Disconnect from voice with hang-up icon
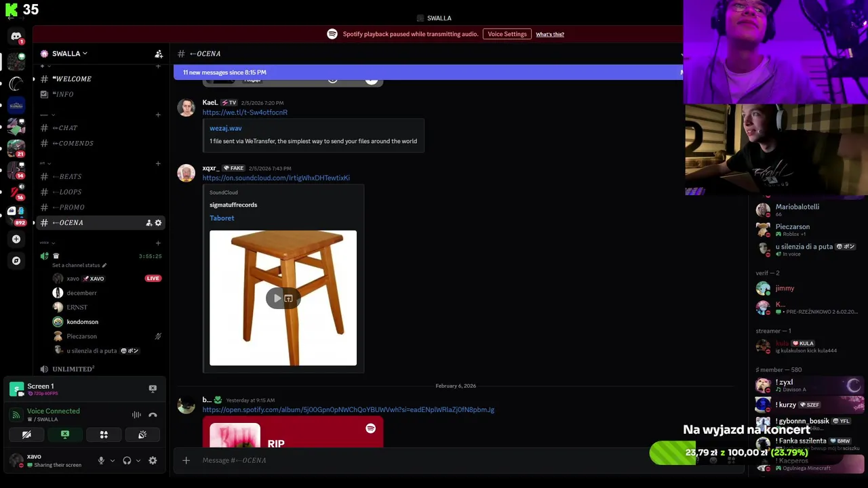The width and height of the screenshot is (868, 488). coord(153,415)
